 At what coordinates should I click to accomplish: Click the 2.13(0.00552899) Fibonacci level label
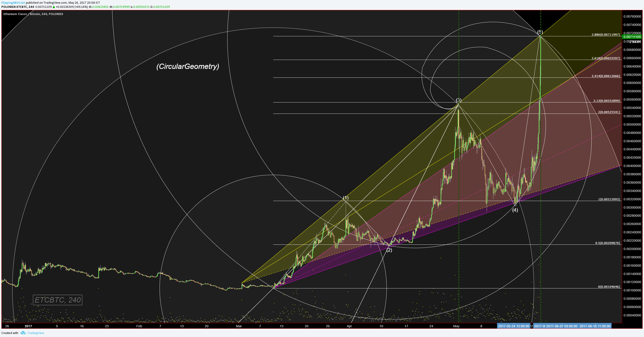pyautogui.click(x=607, y=101)
